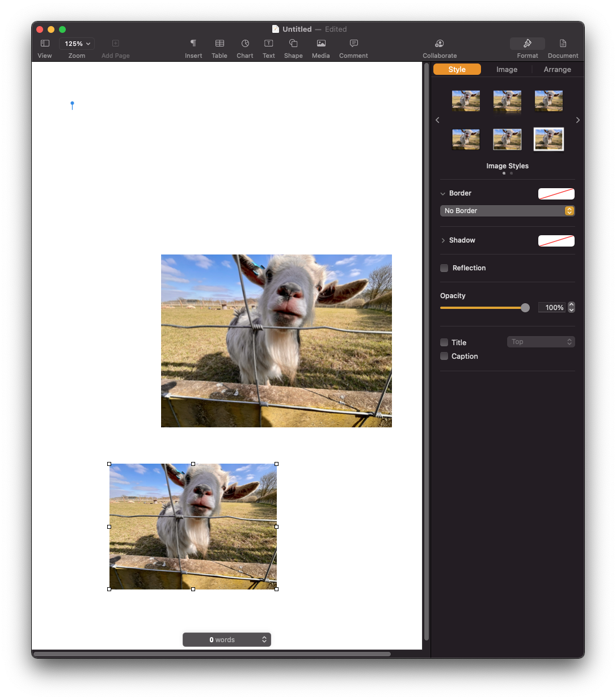616x700 pixels.
Task: Open the word count popup
Action: (227, 640)
